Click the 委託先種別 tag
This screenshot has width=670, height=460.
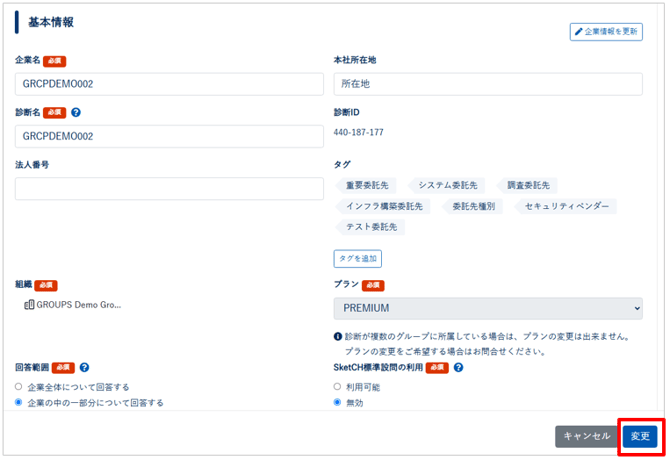(x=473, y=206)
